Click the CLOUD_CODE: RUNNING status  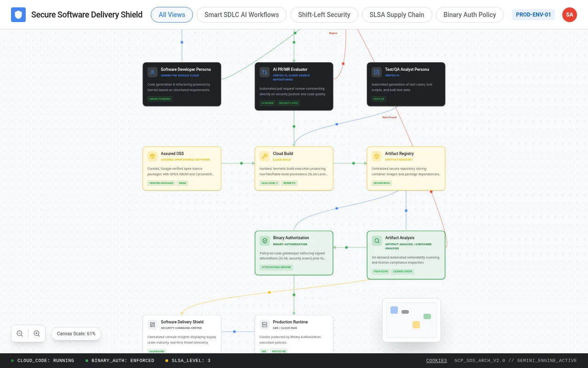click(x=42, y=361)
